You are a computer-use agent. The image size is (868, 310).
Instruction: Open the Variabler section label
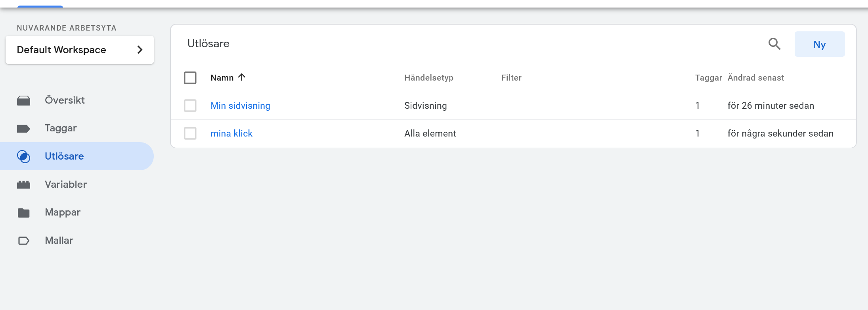pyautogui.click(x=66, y=185)
